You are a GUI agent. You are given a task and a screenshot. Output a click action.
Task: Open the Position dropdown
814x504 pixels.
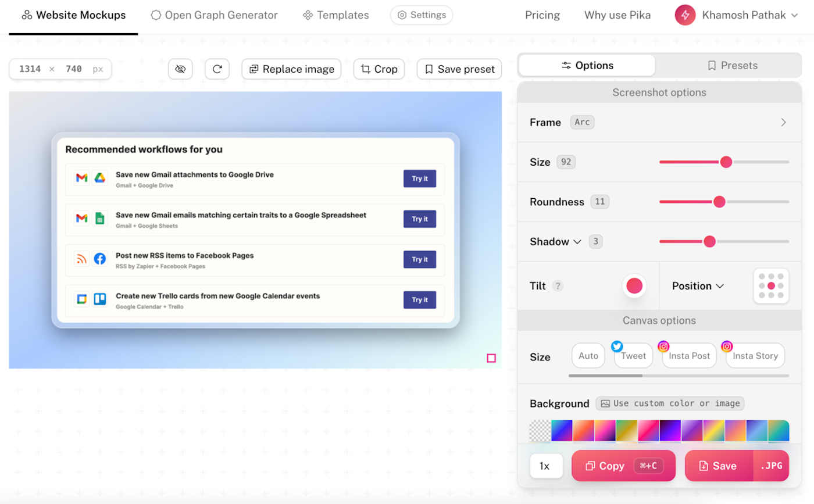[698, 286]
